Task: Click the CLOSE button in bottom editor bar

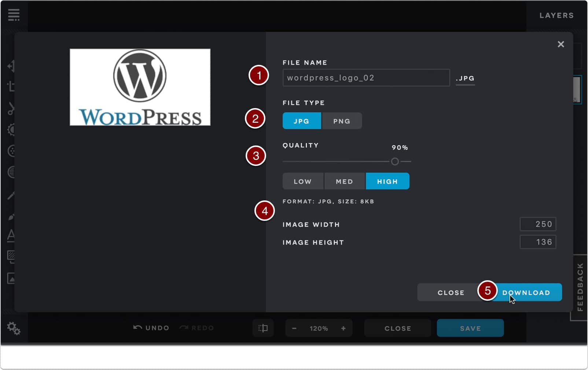Action: [398, 328]
